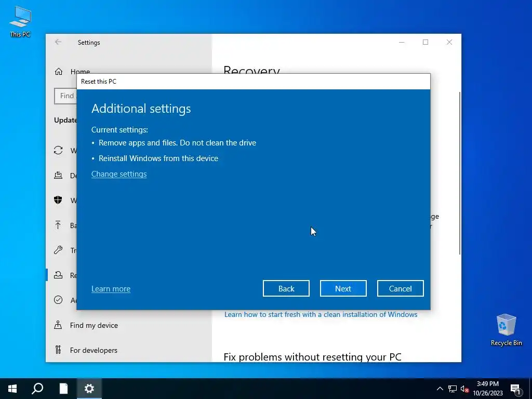
Task: Open taskbar search magnifier
Action: click(x=37, y=389)
